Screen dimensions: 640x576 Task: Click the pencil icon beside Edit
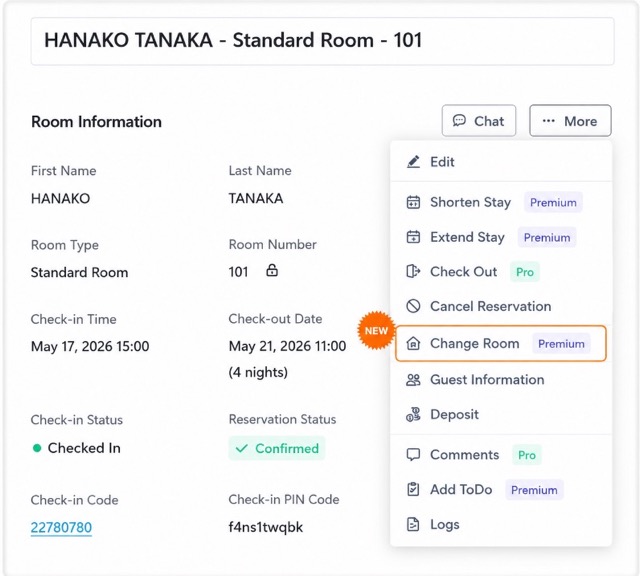pos(413,162)
